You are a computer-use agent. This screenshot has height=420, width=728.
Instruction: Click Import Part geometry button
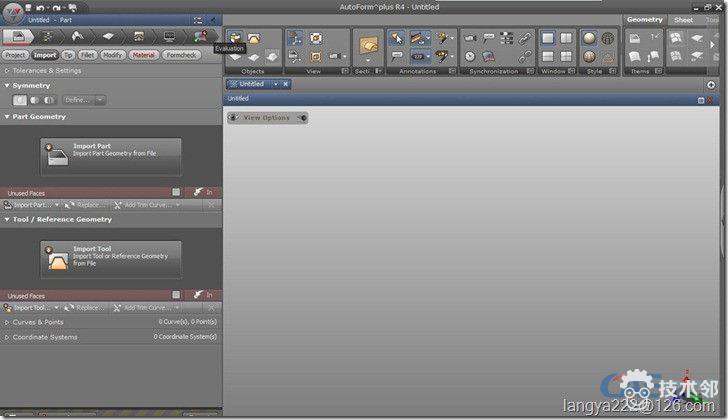111,156
